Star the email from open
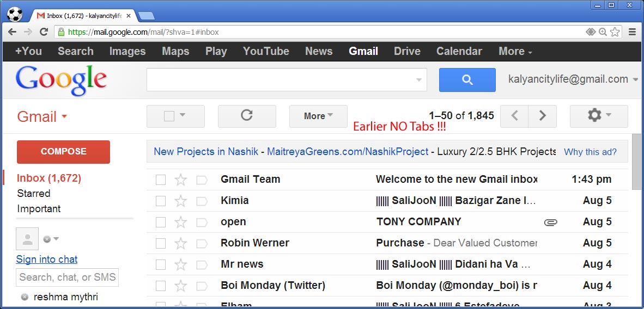Screen dimensions: 644x309 [x=181, y=223]
